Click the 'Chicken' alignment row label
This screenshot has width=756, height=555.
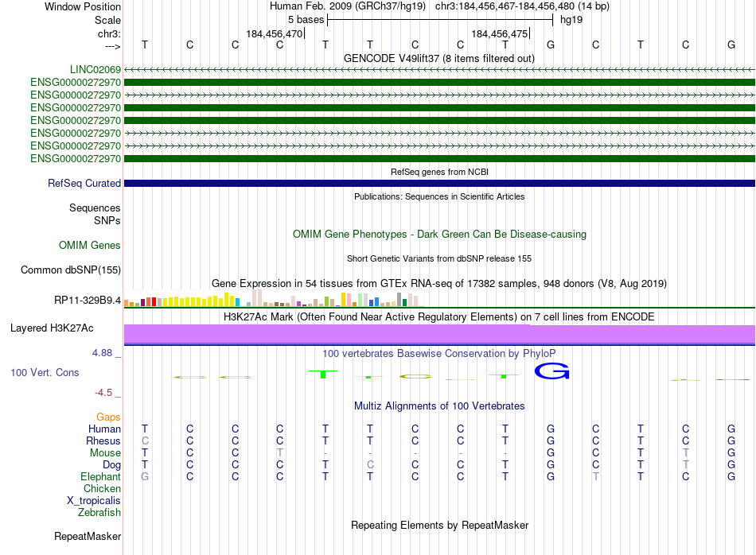102,488
